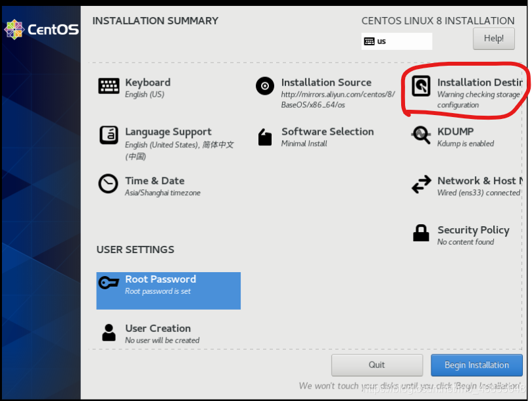Open the Time & Date heading
The image size is (532, 401).
click(155, 181)
